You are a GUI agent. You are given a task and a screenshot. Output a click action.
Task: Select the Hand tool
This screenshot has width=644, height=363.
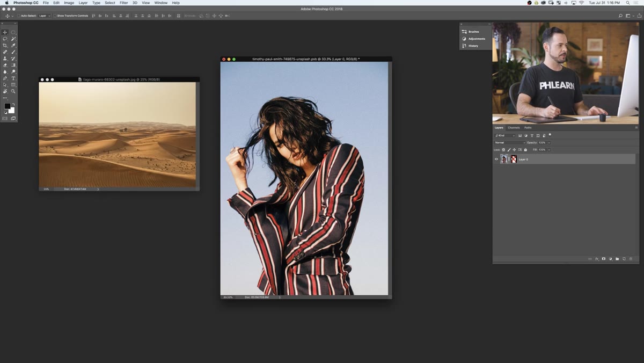pos(5,91)
